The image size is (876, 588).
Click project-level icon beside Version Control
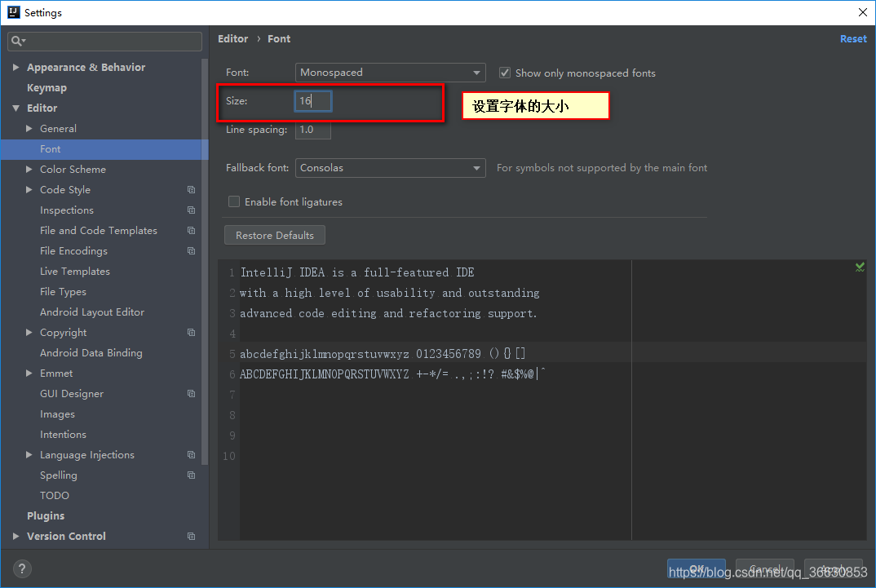coord(191,536)
